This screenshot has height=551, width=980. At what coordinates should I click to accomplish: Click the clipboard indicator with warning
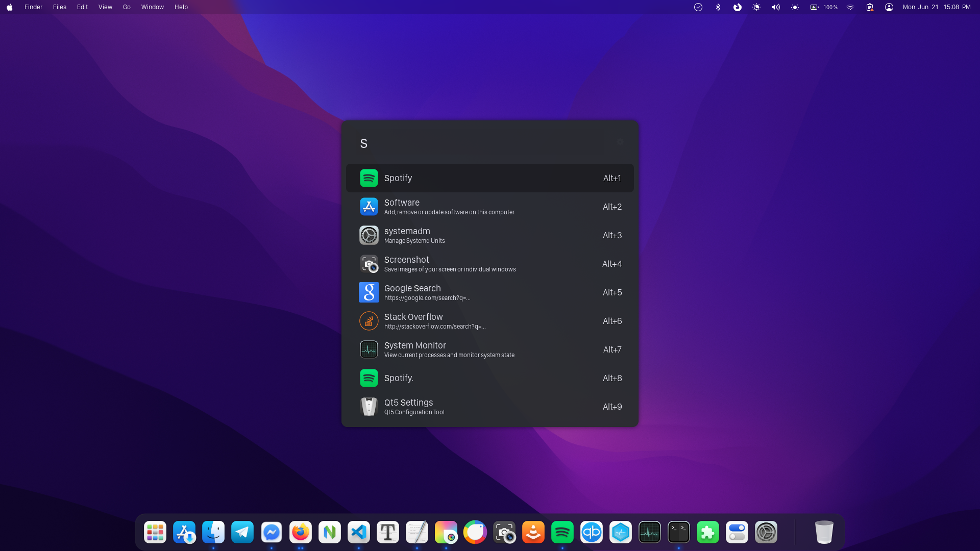tap(870, 7)
